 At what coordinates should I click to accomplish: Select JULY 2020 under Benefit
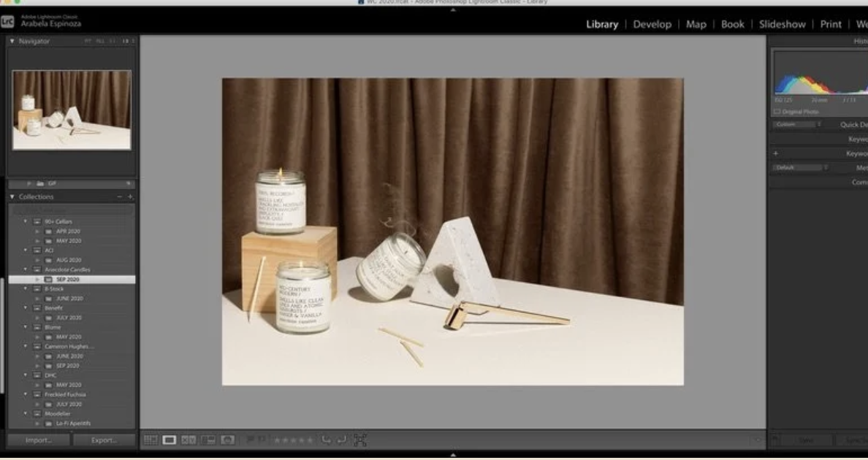69,318
